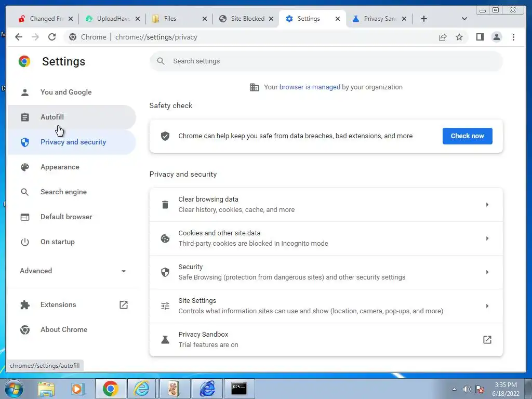Launch Windows Media Player from taskbar

[x=78, y=389]
